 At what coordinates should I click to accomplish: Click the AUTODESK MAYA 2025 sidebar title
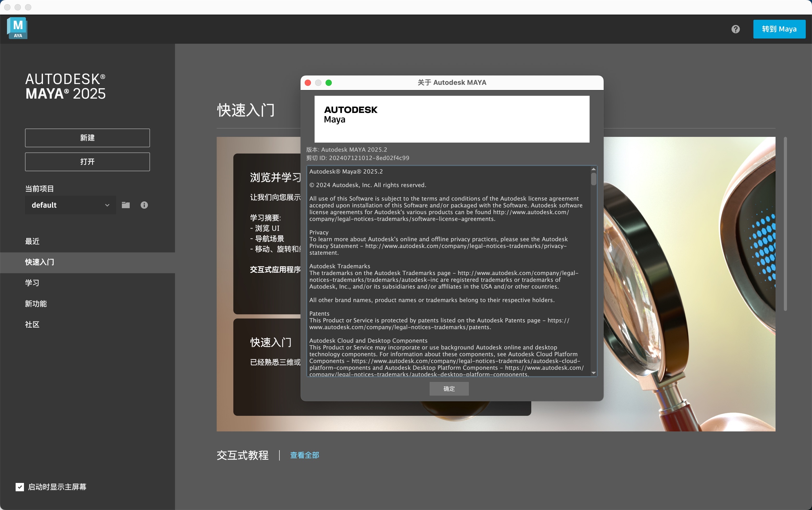pos(65,87)
